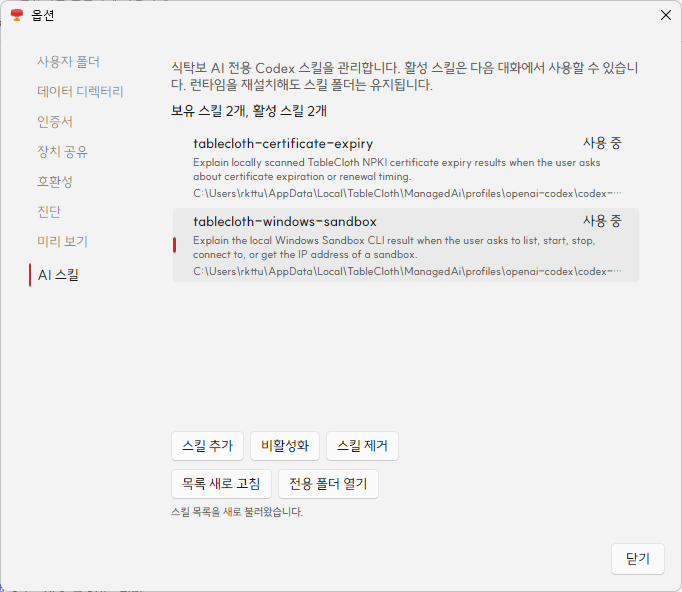Image resolution: width=682 pixels, height=592 pixels.
Task: Click 사용 중 status of certificate-expiry skill
Action: click(x=602, y=143)
